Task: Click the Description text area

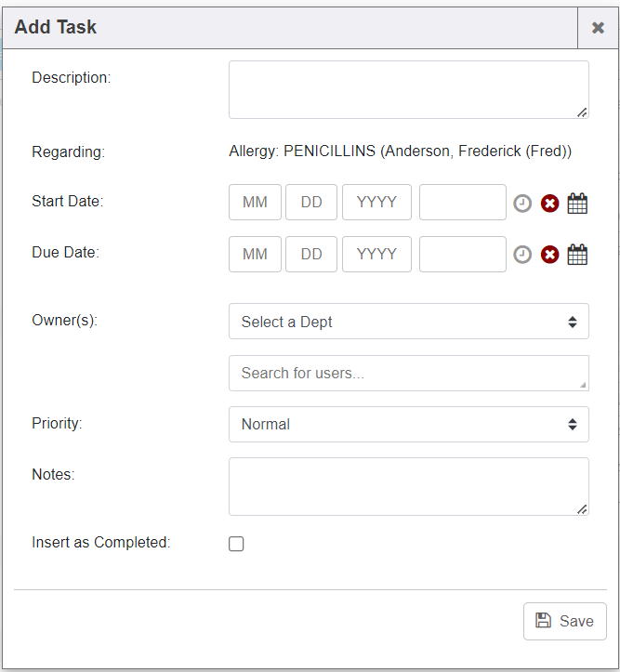Action: point(408,90)
